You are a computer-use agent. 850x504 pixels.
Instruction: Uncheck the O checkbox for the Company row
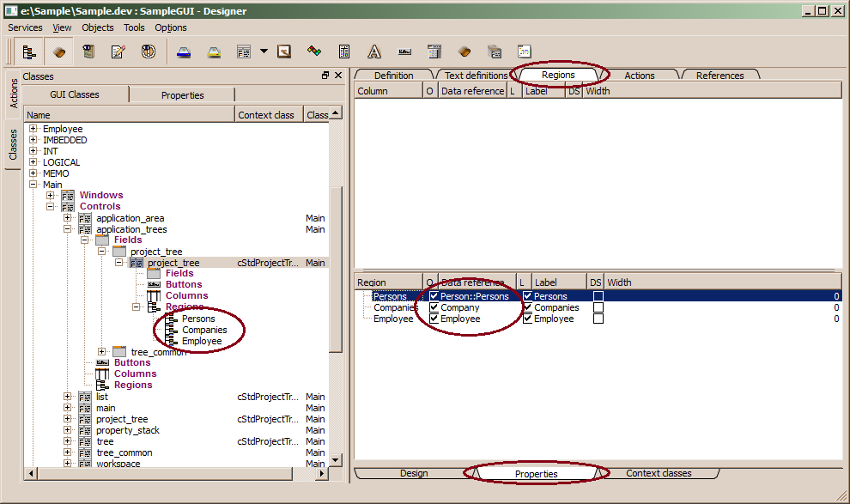(x=434, y=307)
